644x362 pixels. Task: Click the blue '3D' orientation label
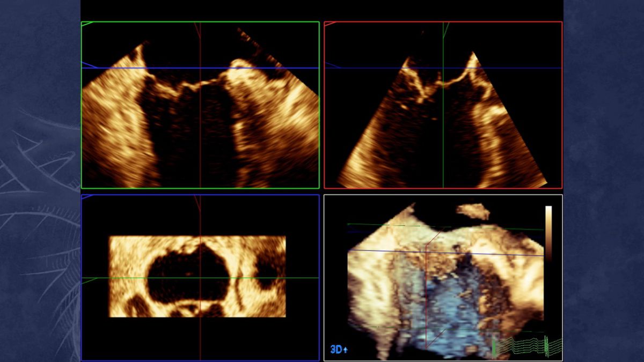coord(336,350)
